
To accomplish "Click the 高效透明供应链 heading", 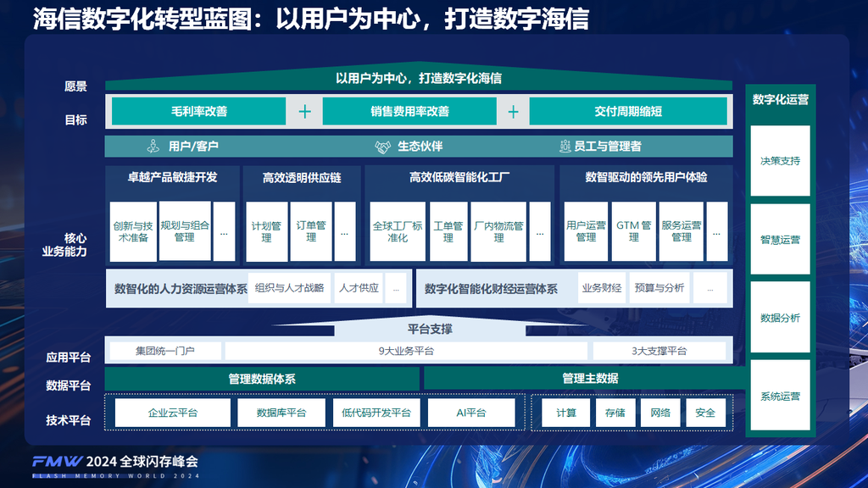I will [302, 178].
